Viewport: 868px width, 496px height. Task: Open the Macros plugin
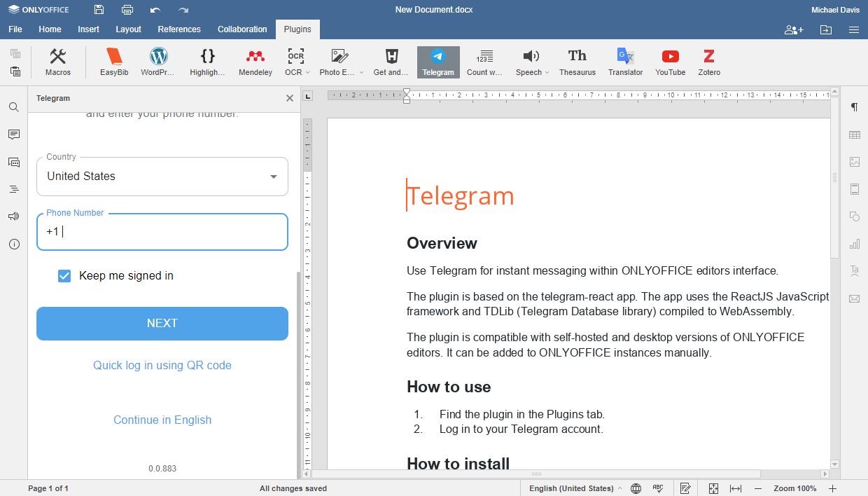click(58, 62)
